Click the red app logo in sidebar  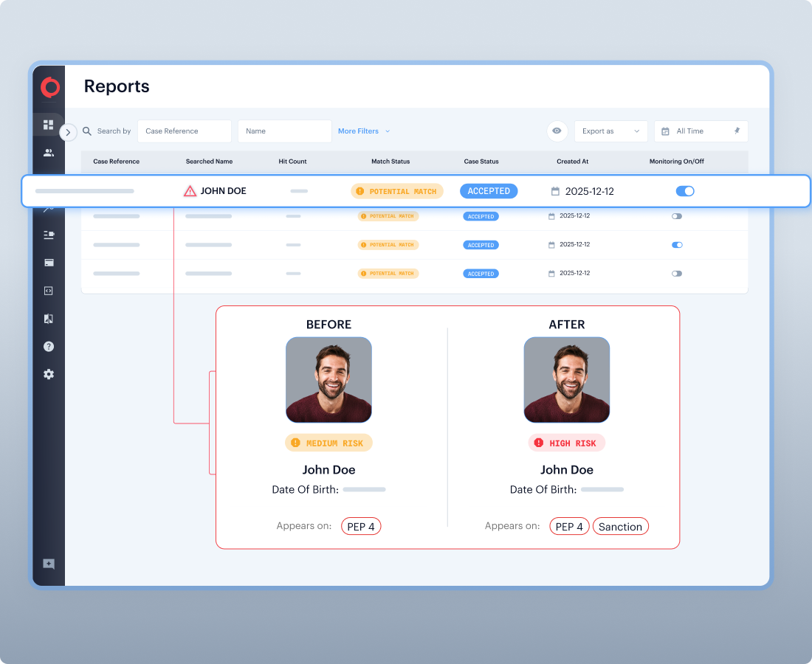(50, 88)
